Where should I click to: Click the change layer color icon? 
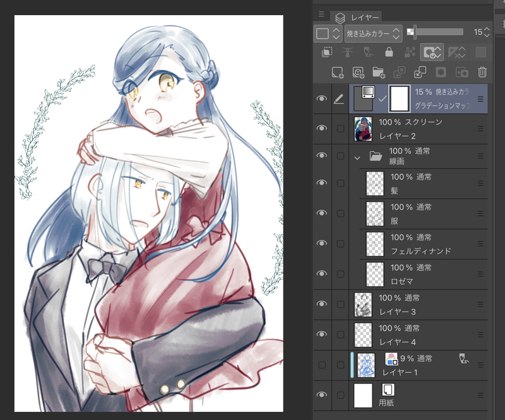pos(480,52)
